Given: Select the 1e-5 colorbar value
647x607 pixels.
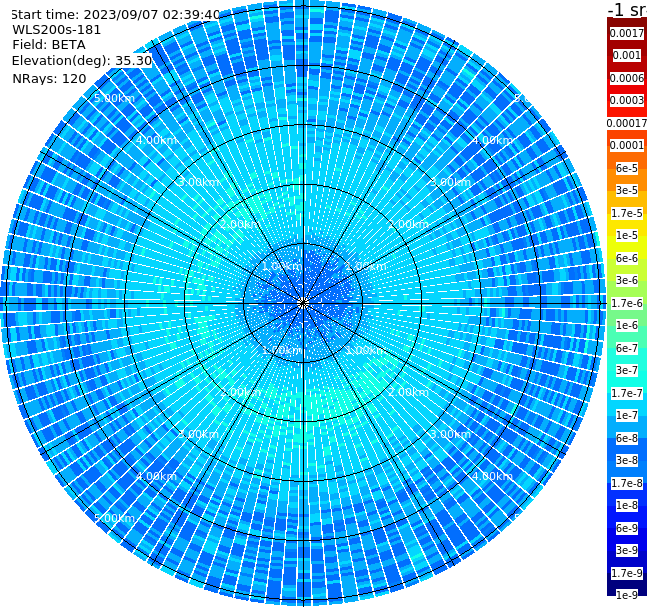Looking at the screenshot, I should (627, 235).
